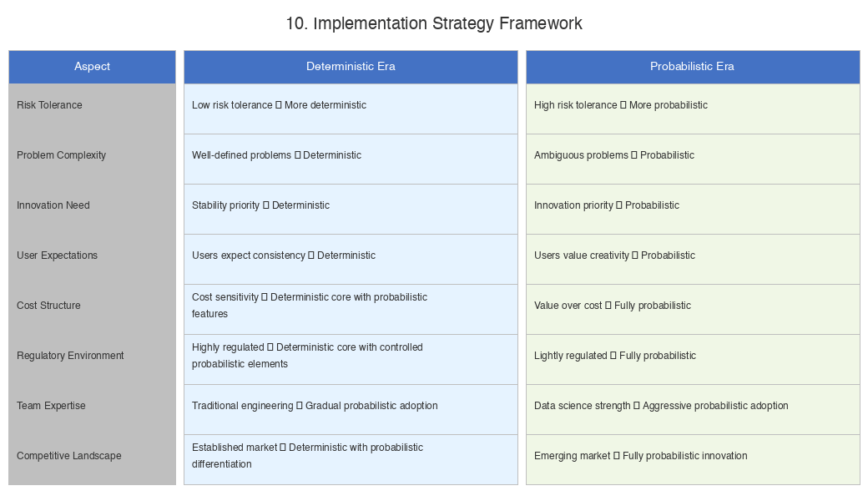This screenshot has height=501, width=868.
Task: Click the Aspect column header
Action: (x=92, y=67)
